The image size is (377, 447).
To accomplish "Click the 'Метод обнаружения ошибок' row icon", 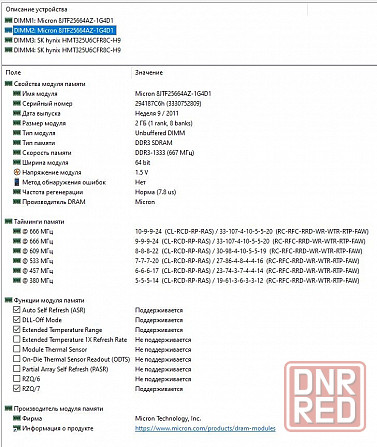I will [x=17, y=182].
